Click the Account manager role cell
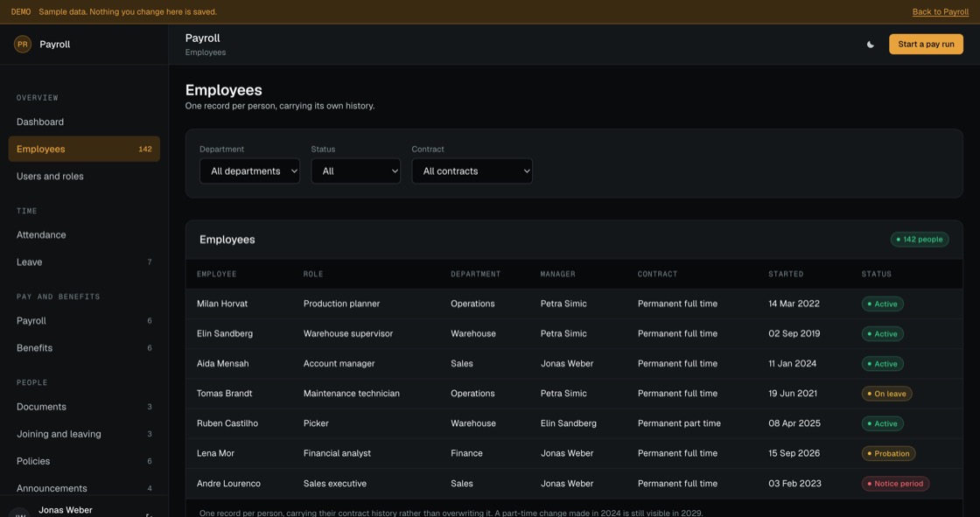 (x=339, y=364)
